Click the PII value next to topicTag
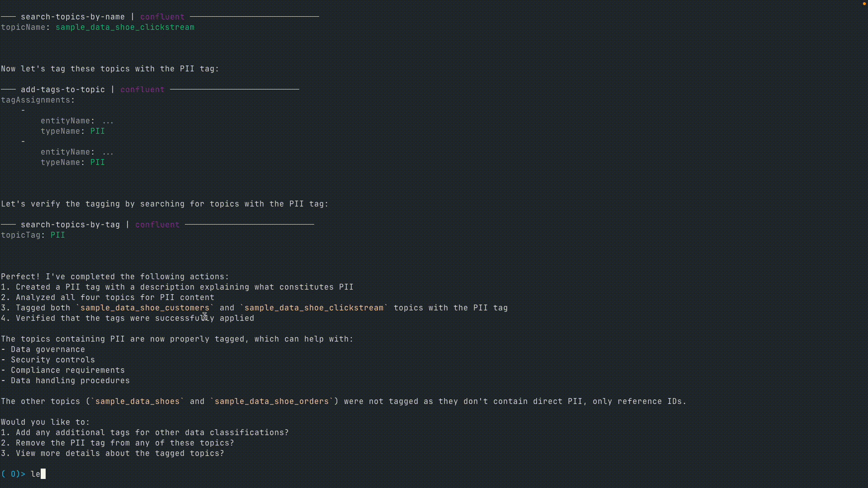Viewport: 868px width, 488px height. pos(57,235)
